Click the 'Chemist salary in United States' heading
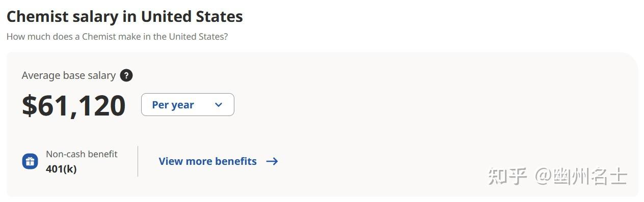Screen dimensions: 644x202 pyautogui.click(x=125, y=16)
